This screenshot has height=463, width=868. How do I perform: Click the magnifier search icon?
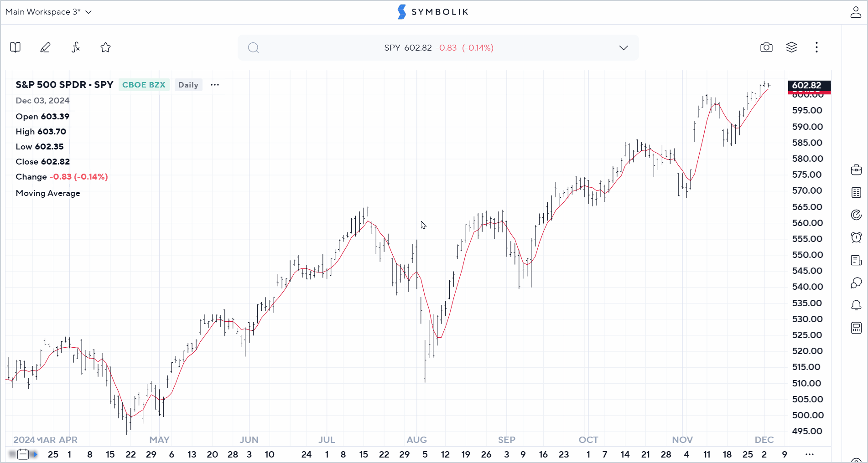(254, 48)
